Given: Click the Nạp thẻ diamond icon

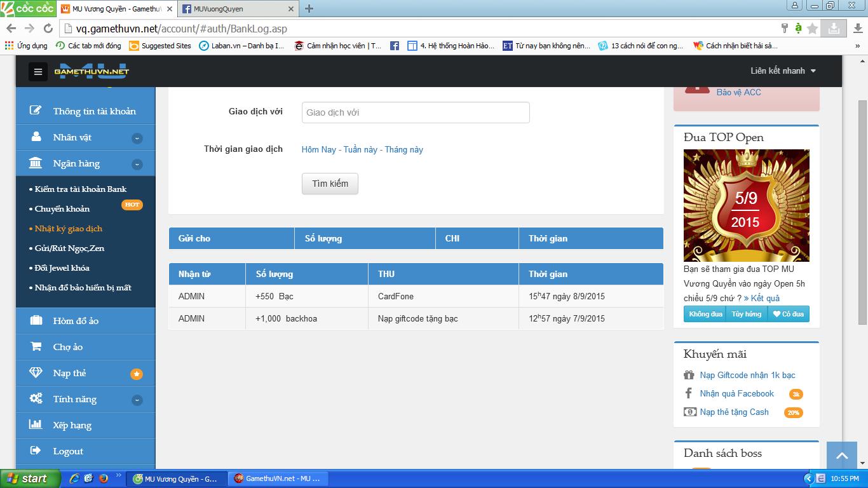Looking at the screenshot, I should (36, 373).
